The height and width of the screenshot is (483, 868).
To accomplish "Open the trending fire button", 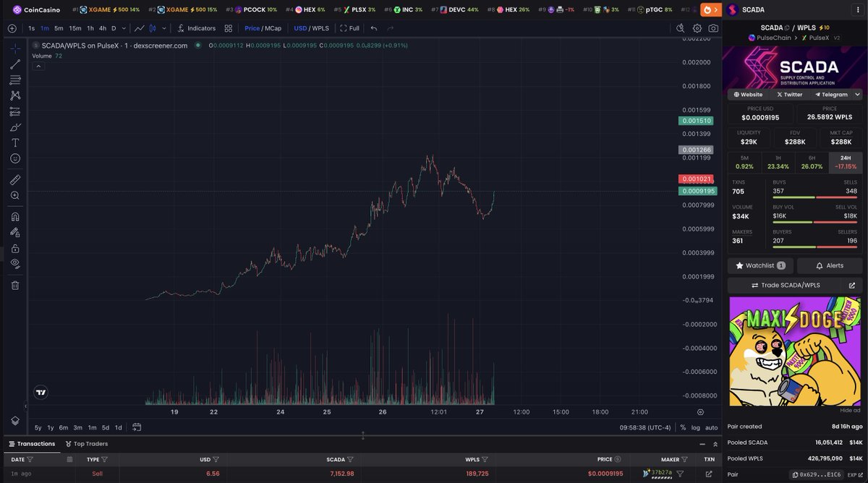I will click(x=711, y=9).
